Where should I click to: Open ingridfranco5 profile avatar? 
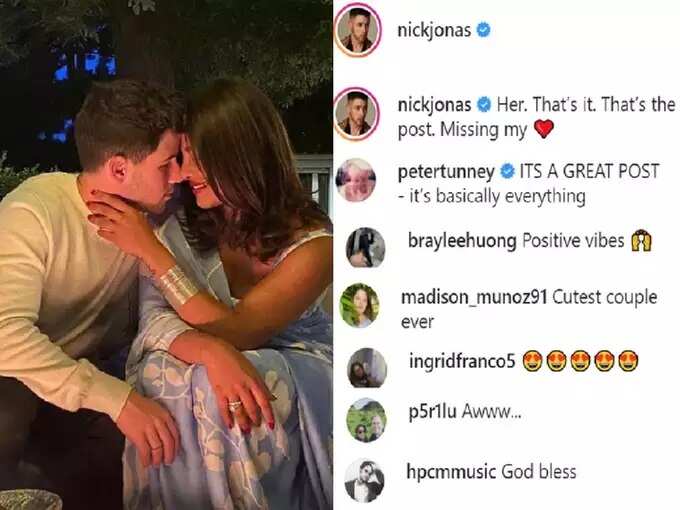pos(367,368)
